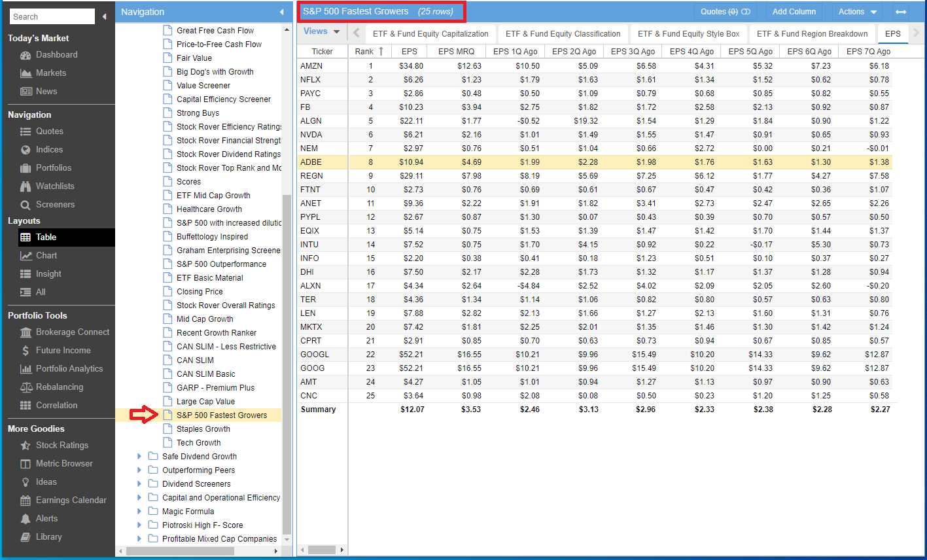927x560 pixels.
Task: Select the AMZN ticker row
Action: tap(595, 66)
